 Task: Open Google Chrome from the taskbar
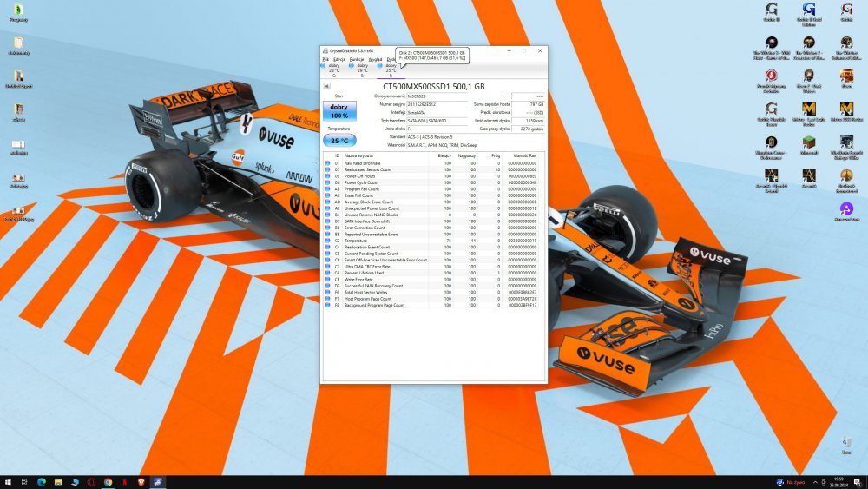click(108, 481)
